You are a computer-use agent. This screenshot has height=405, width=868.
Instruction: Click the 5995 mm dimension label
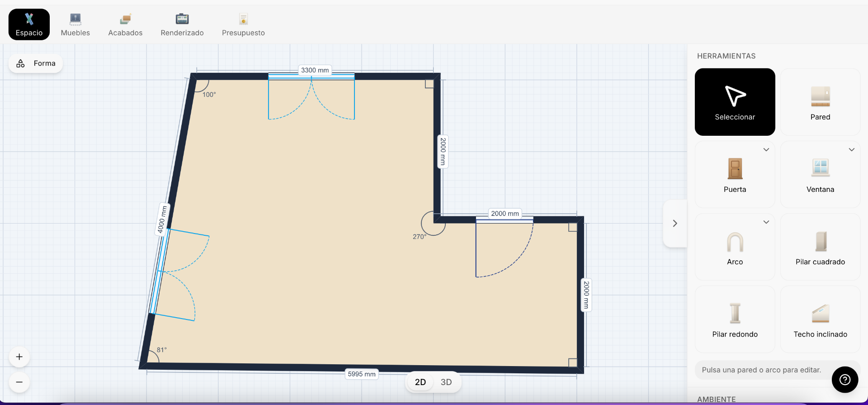click(362, 374)
